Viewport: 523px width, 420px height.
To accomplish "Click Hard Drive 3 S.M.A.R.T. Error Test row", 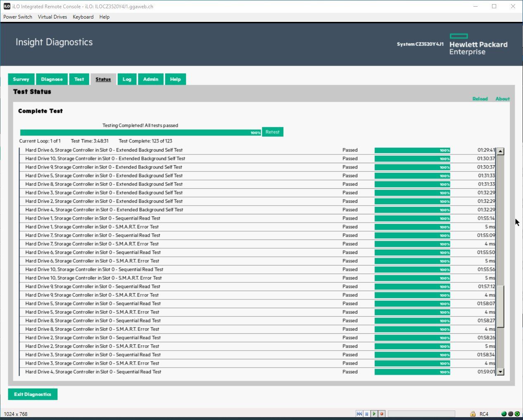I will [258, 363].
